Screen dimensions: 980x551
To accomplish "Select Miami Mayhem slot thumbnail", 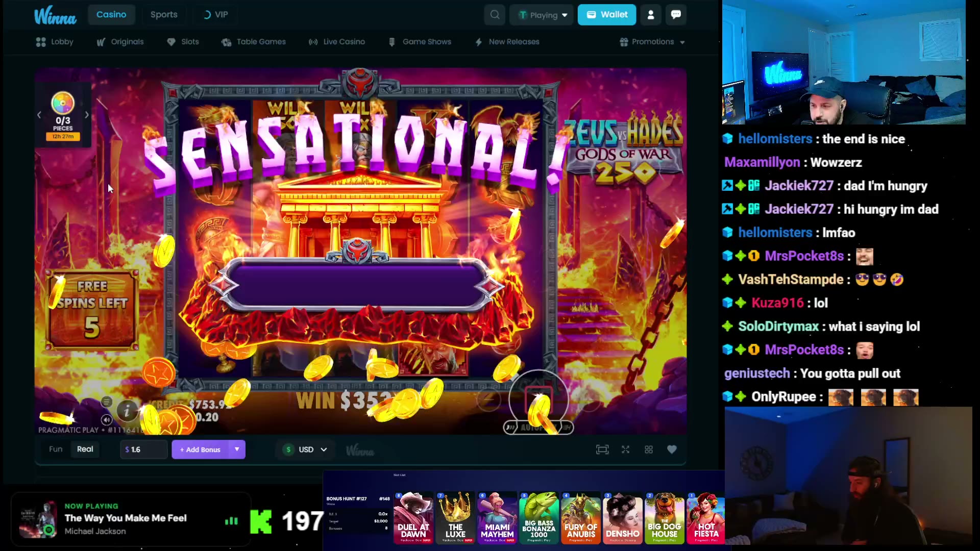I will (x=497, y=518).
